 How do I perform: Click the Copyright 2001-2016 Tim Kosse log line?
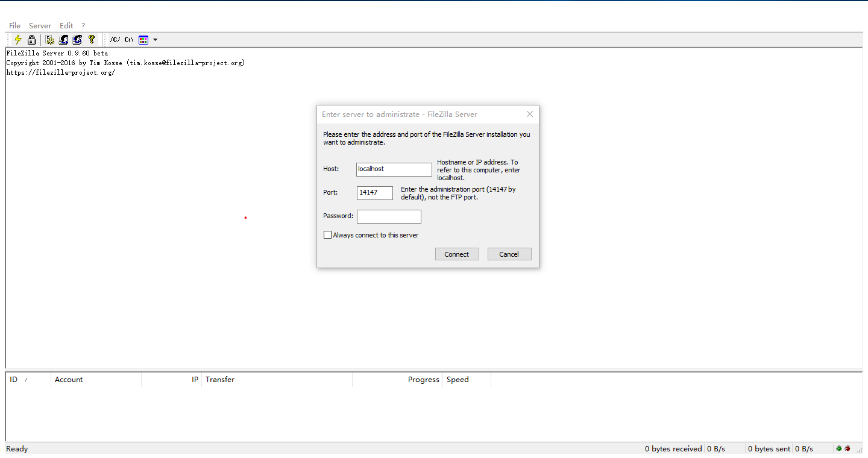(125, 63)
